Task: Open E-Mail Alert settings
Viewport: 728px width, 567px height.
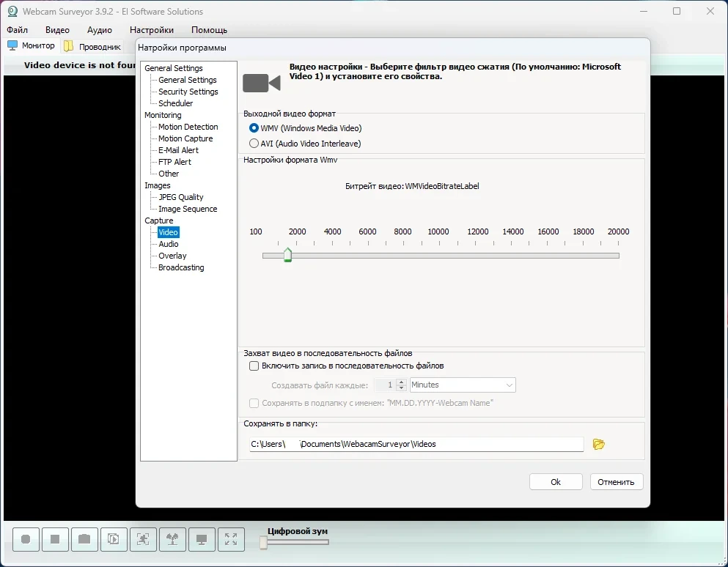Action: pyautogui.click(x=178, y=150)
